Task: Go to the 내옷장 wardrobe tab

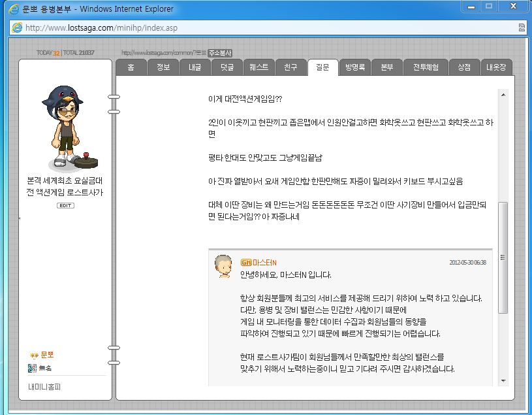Action: pos(496,67)
